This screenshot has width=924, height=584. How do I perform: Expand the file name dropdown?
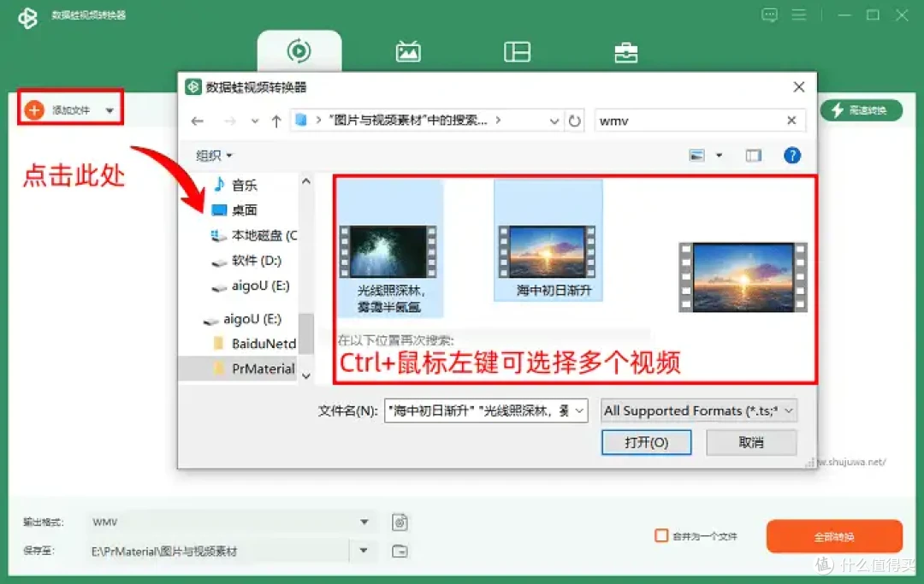coord(580,410)
